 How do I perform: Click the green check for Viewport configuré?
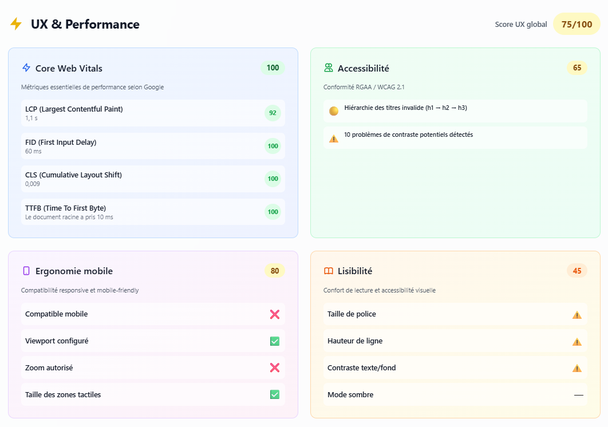pos(274,341)
